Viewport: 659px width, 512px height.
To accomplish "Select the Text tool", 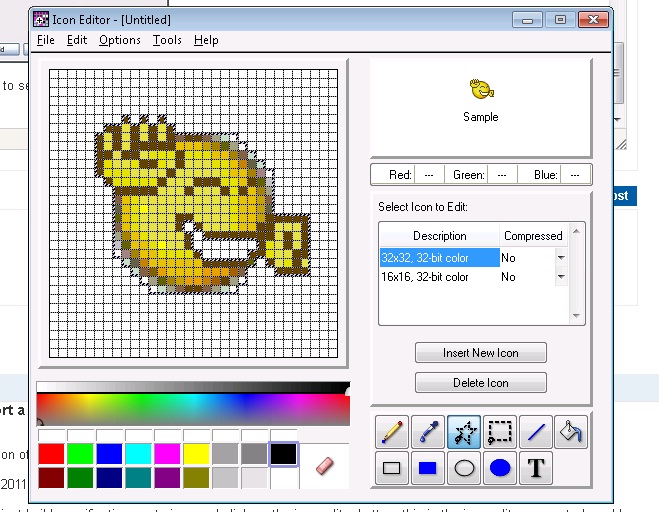I will pos(536,468).
